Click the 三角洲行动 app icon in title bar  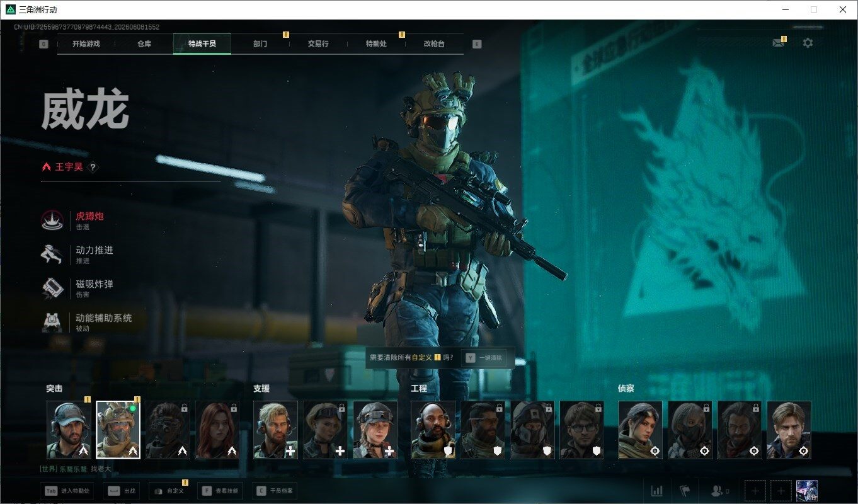(x=10, y=9)
